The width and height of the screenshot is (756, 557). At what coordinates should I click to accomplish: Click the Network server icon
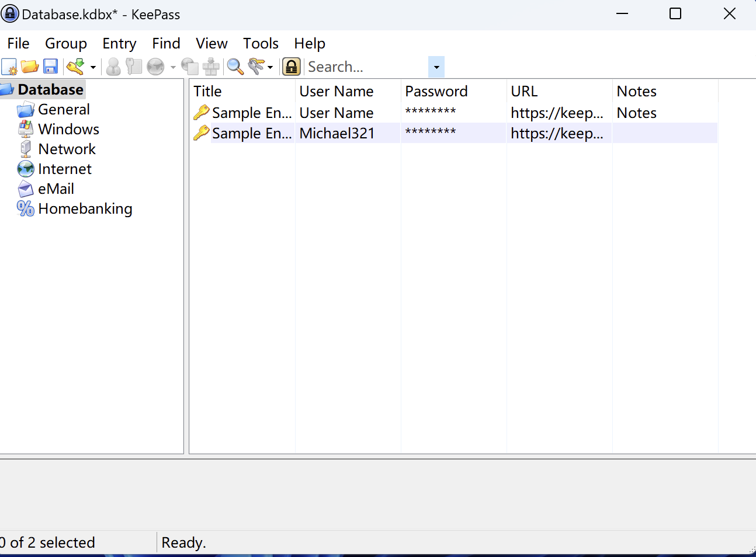coord(26,149)
